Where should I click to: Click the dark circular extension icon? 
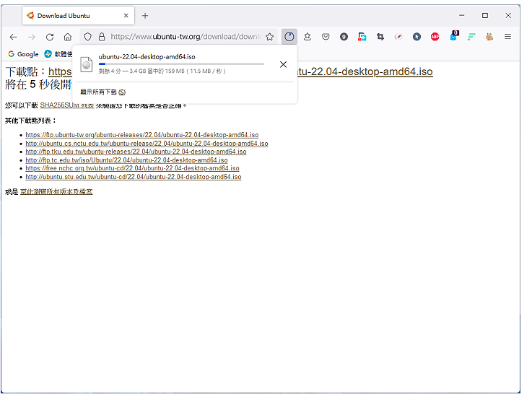(x=344, y=37)
